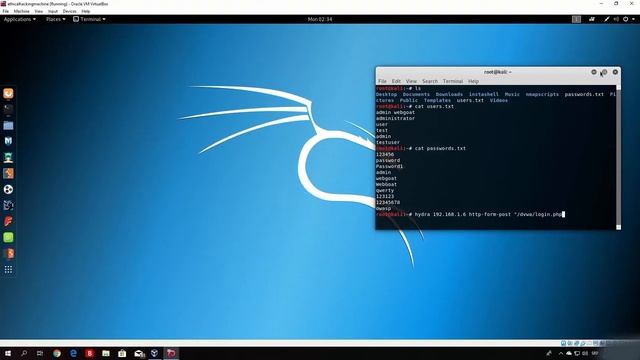Open VirtualBox manager from Windows taskbar
The width and height of the screenshot is (640, 360).
pos(155,353)
